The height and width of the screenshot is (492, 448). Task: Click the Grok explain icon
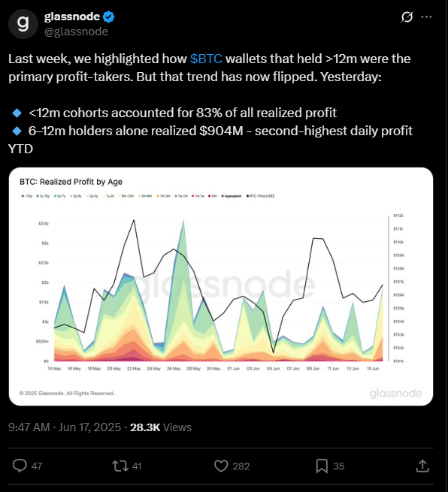point(407,17)
